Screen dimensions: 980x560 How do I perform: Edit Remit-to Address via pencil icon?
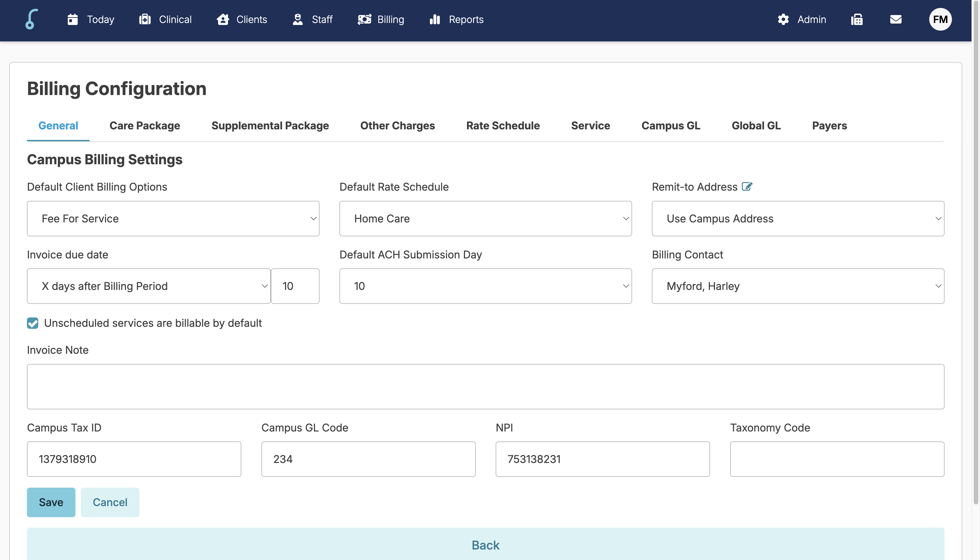coord(747,187)
